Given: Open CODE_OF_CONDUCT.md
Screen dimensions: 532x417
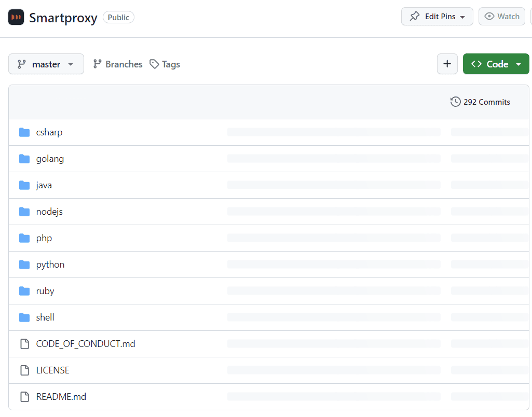Looking at the screenshot, I should 85,343.
